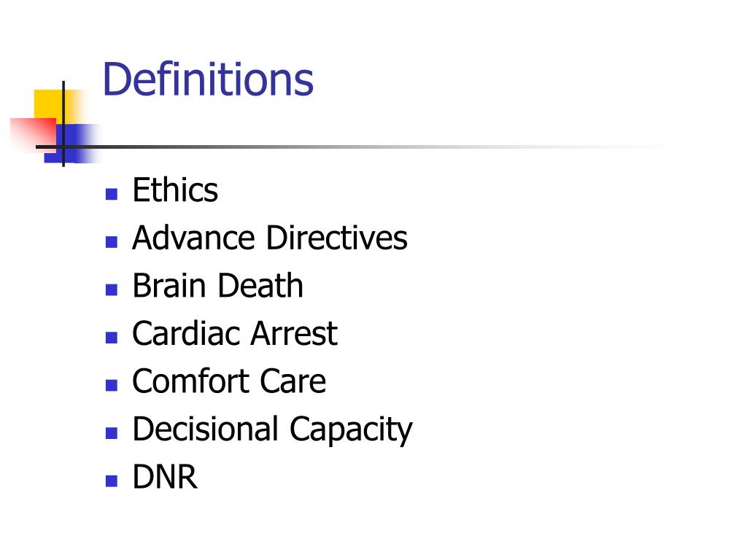This screenshot has height=560, width=747.
Task: Click the "Definitions" slide title
Action: click(208, 79)
